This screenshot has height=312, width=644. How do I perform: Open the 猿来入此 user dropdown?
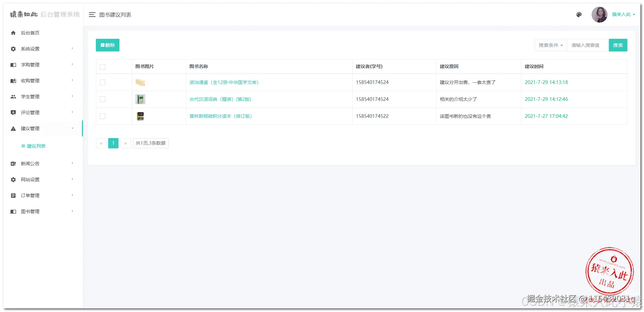[x=623, y=15]
